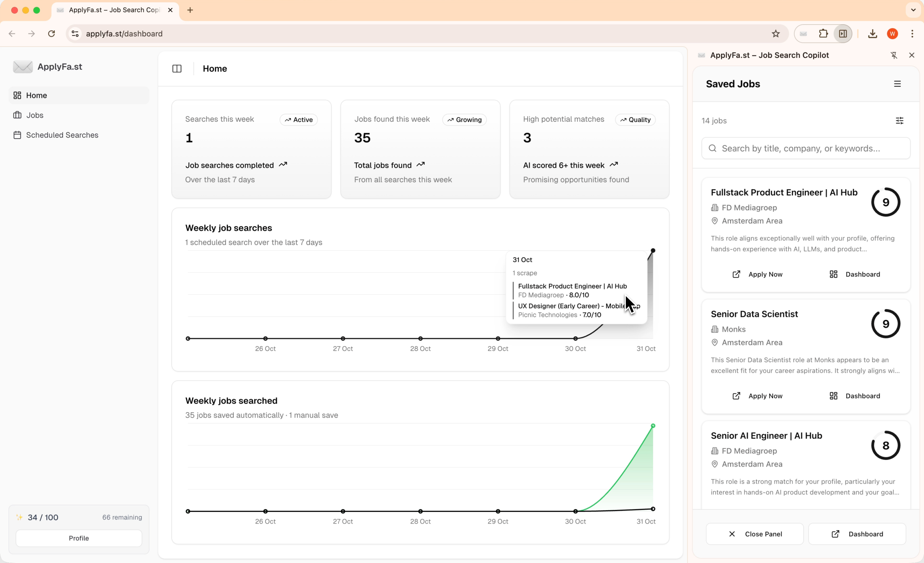Screen dimensions: 924x563
Task: Toggle the sidebar collapse icon beside Home
Action: pos(177,69)
